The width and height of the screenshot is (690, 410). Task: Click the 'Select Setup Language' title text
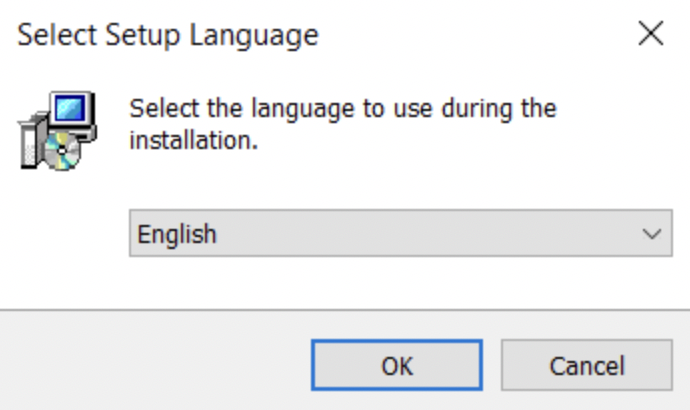(168, 36)
